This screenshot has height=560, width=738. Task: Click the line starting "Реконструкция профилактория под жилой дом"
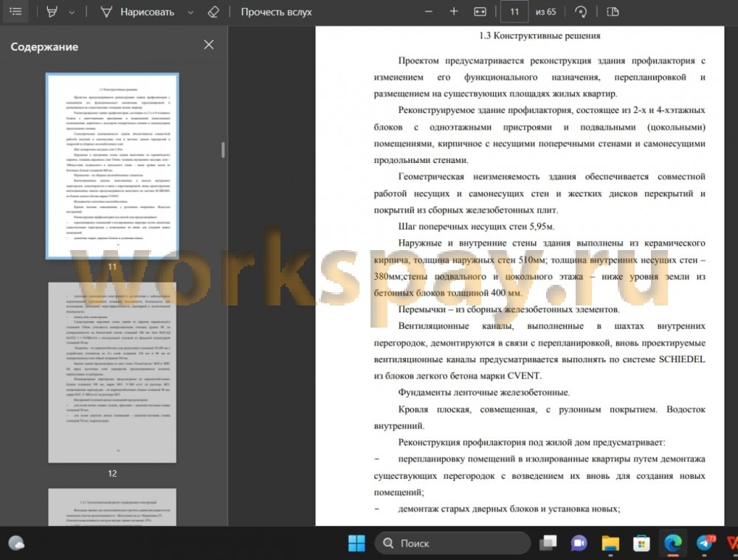pyautogui.click(x=531, y=442)
